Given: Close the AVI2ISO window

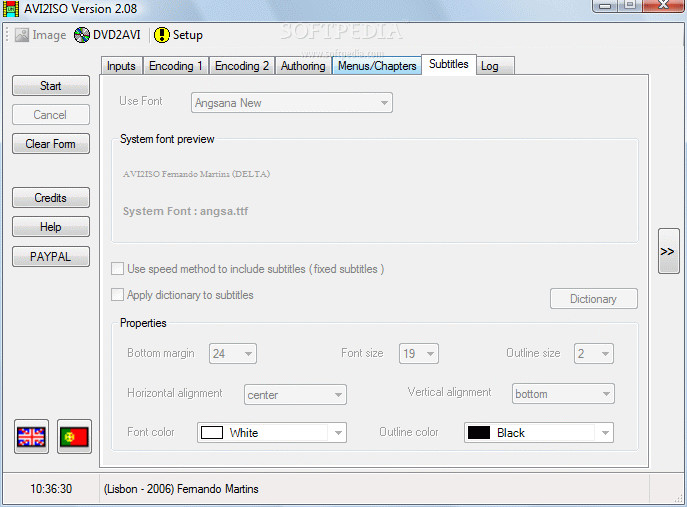Looking at the screenshot, I should point(664,6).
